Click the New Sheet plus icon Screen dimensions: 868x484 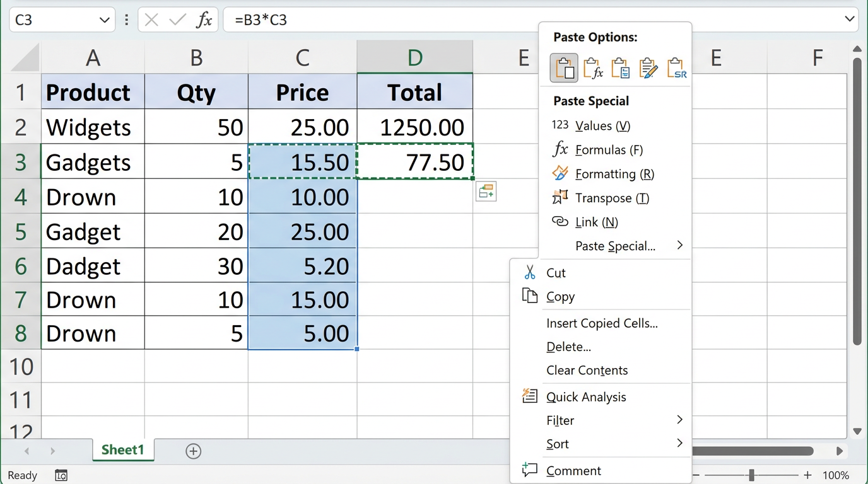pos(194,451)
